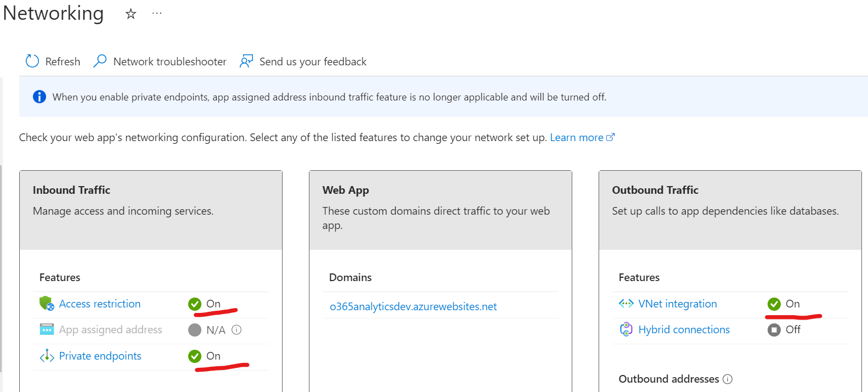
Task: Open the Hybrid connections link
Action: coord(684,329)
